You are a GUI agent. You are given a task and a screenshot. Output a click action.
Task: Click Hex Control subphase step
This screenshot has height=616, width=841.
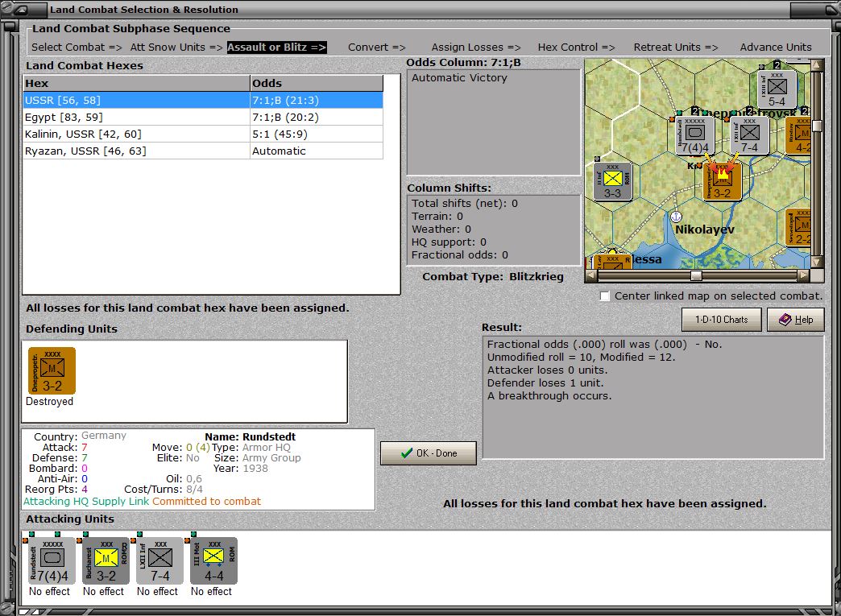[577, 48]
